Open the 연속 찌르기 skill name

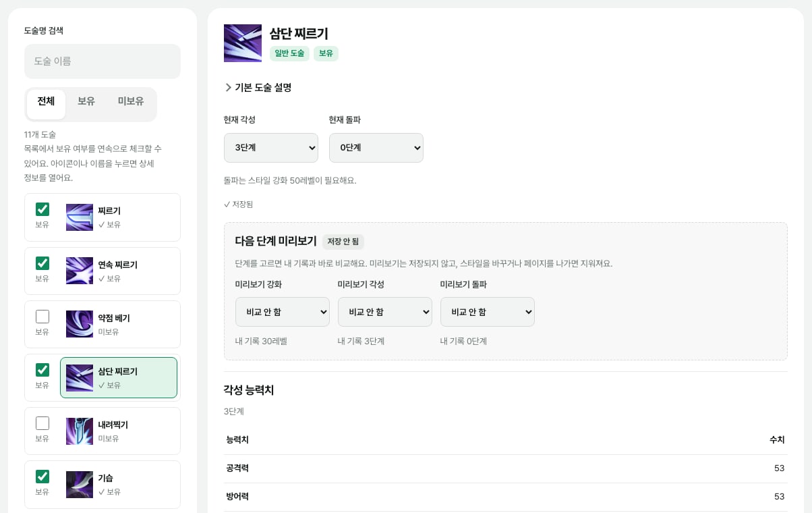(x=117, y=265)
